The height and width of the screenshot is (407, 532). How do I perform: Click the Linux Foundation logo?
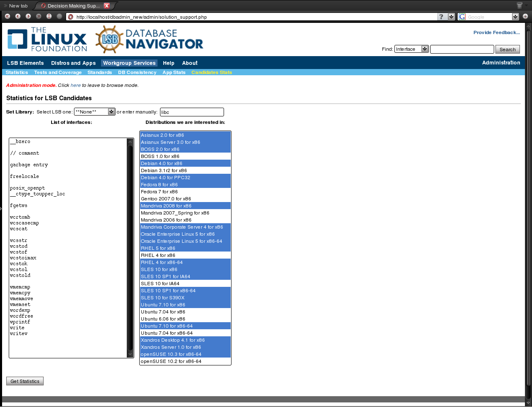pyautogui.click(x=47, y=39)
